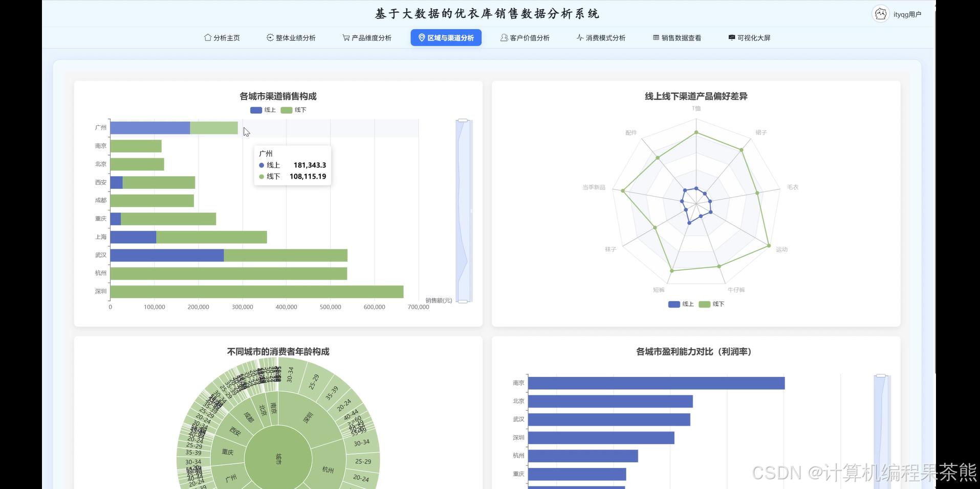Select the 深圳 sector in sunburst chart
This screenshot has width=980, height=489.
(x=308, y=417)
